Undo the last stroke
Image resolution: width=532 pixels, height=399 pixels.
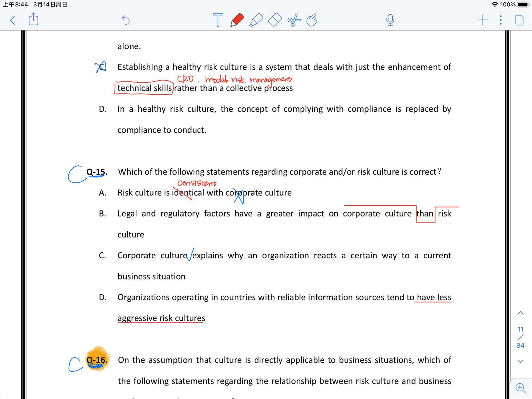pyautogui.click(x=126, y=20)
